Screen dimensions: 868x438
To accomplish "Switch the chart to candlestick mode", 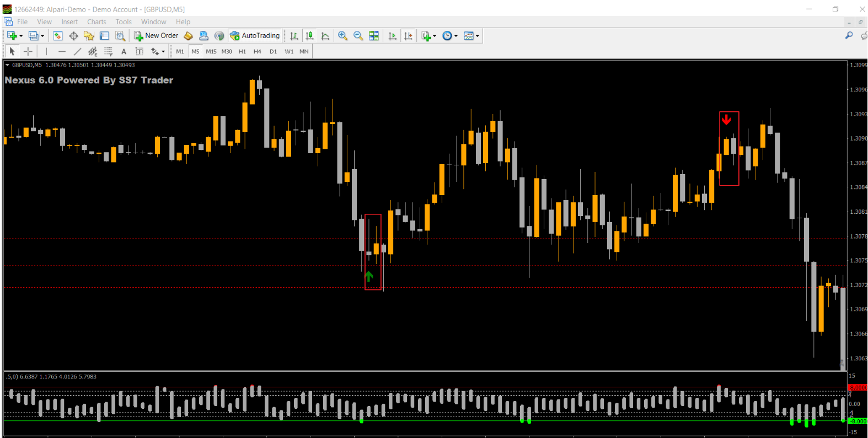I will coord(309,36).
